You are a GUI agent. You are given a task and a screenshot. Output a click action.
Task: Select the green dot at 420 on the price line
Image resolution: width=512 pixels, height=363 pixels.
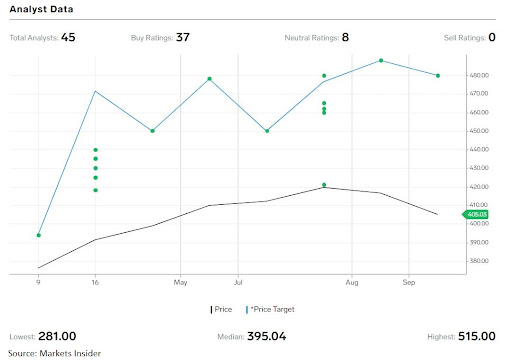324,185
